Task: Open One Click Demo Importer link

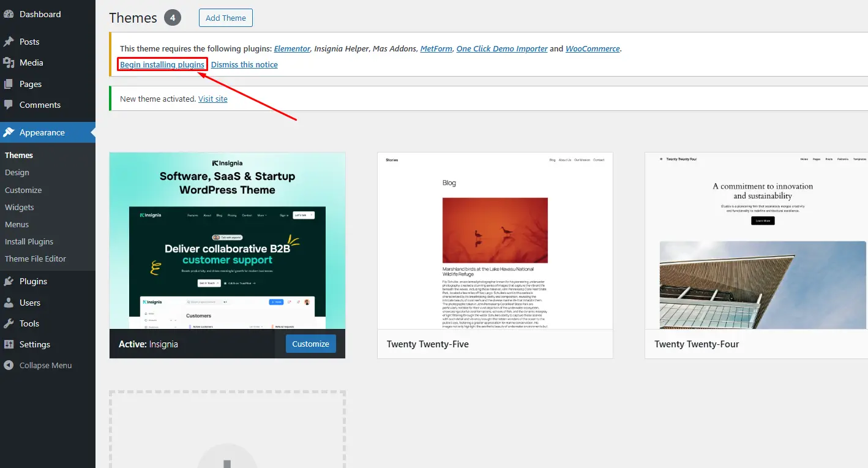Action: pos(502,48)
